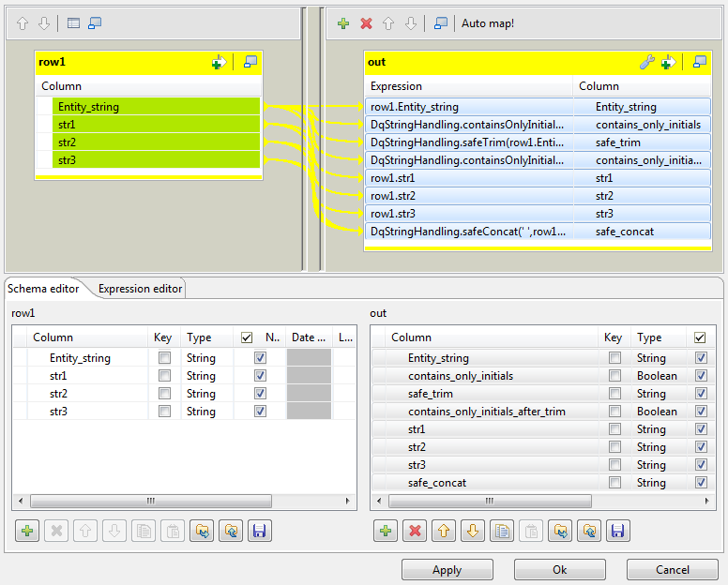Open the Schema editor tab
Image resolution: width=728 pixels, height=585 pixels.
click(43, 289)
